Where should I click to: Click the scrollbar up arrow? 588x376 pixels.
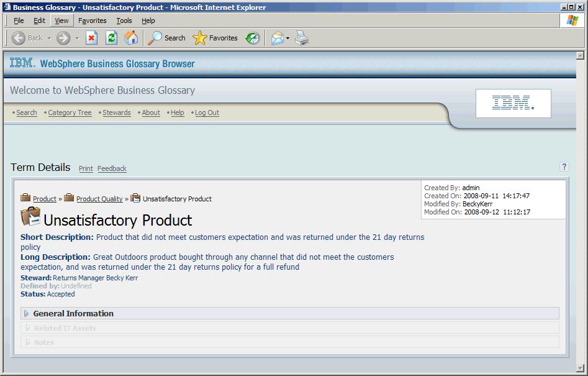pos(580,55)
